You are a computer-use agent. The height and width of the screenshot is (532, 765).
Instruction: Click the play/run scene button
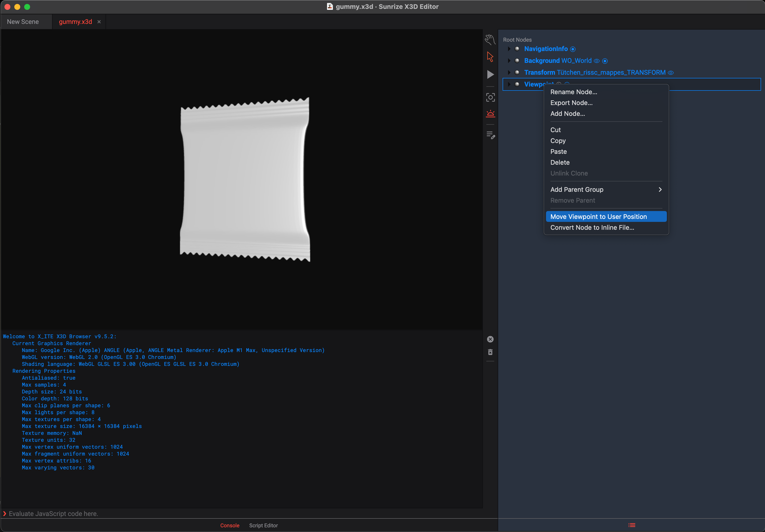(490, 74)
